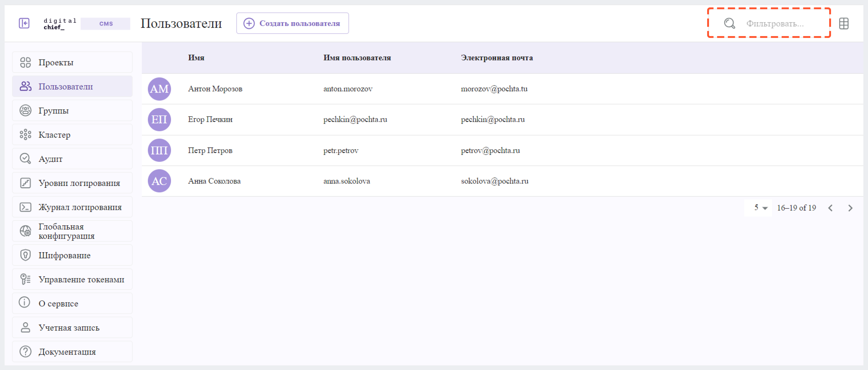This screenshot has width=868, height=370.
Task: Open Кластер section
Action: 72,134
